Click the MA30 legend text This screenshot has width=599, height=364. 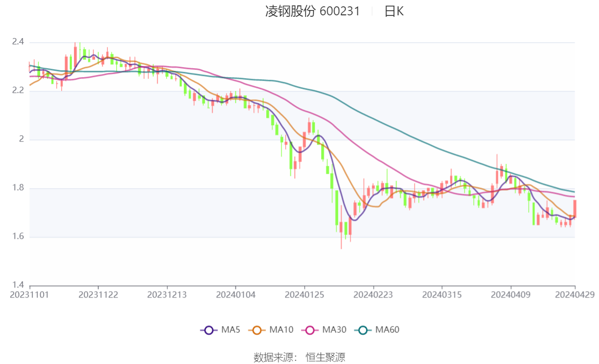(x=334, y=330)
